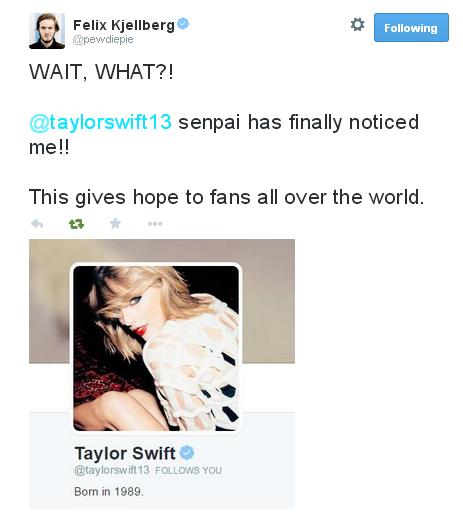Click the 'Born in 1989.' bio text
The image size is (463, 519).
pyautogui.click(x=109, y=492)
